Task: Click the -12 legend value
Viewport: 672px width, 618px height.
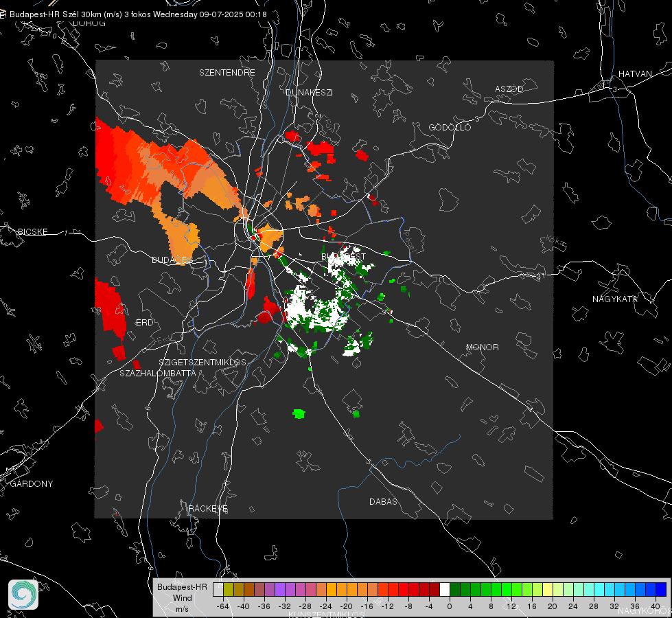Action: [x=388, y=606]
